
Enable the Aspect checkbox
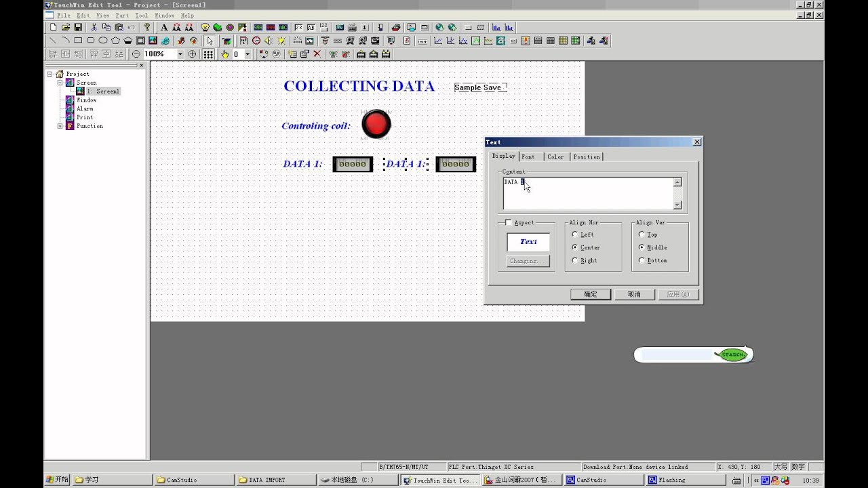pos(509,222)
